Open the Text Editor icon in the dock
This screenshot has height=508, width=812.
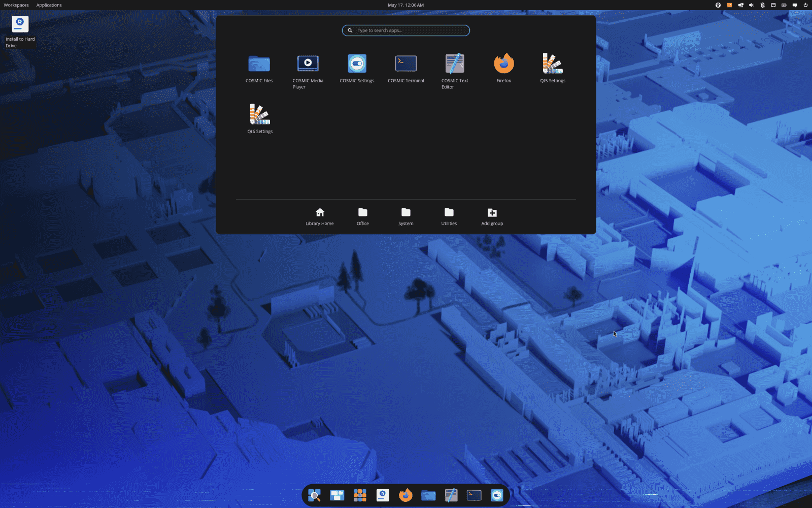point(451,495)
